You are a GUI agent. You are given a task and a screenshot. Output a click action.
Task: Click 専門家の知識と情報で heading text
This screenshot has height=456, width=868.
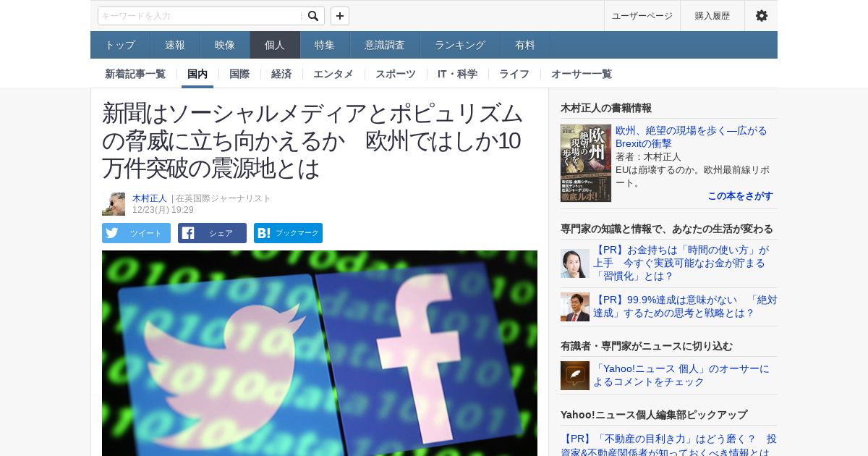[667, 229]
